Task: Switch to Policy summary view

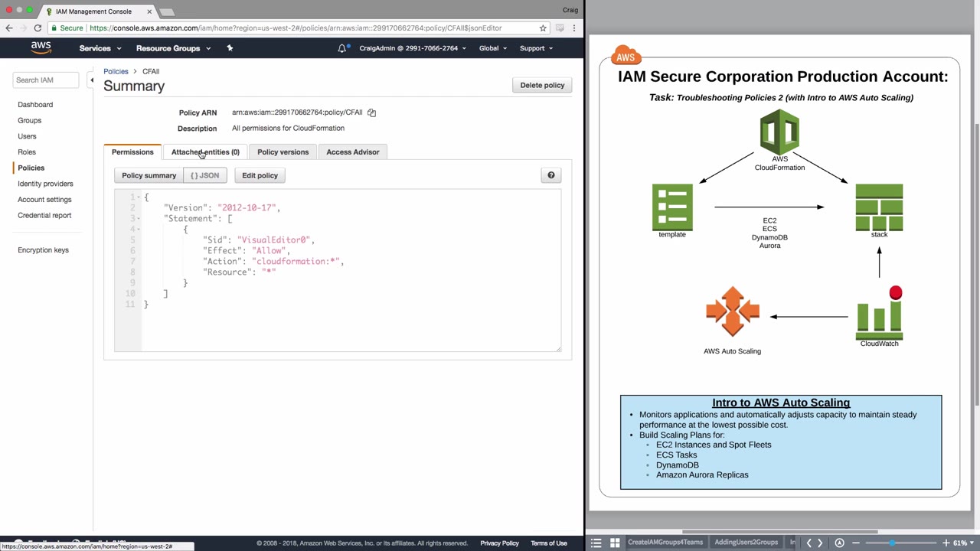Action: [x=149, y=175]
